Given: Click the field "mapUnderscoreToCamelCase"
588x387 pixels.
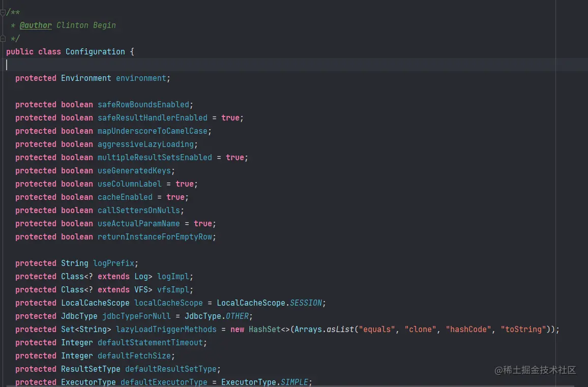Looking at the screenshot, I should pyautogui.click(x=153, y=131).
